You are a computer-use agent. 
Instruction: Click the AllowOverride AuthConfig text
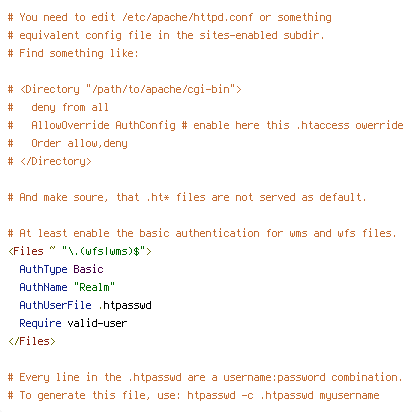pos(103,125)
